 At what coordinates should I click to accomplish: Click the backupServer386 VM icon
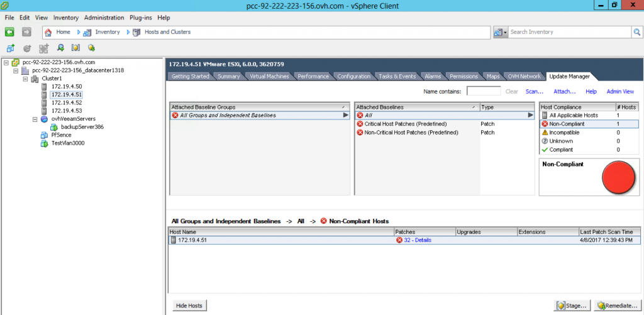pyautogui.click(x=54, y=127)
